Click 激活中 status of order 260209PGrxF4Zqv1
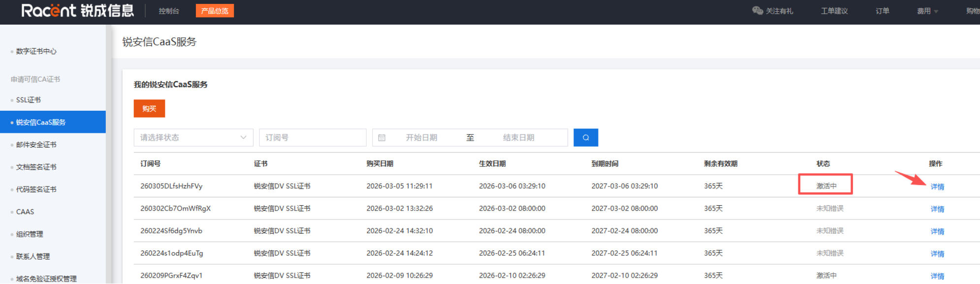The width and height of the screenshot is (980, 284). [826, 276]
